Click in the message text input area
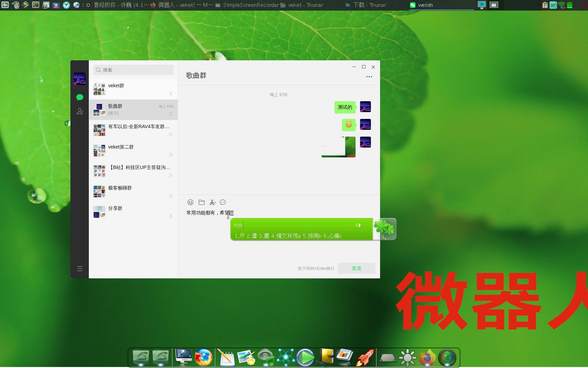This screenshot has height=368, width=588. point(279,235)
